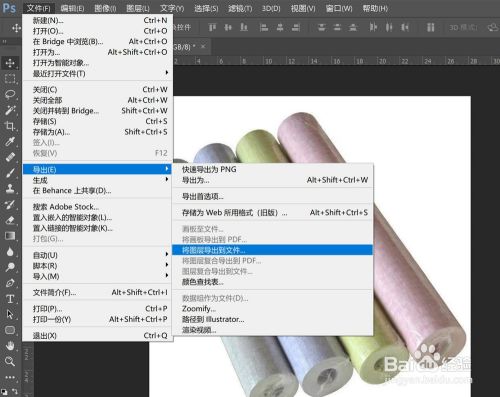Open the edit toolbar ellipsis menu
Viewport: 500px width, 397px height.
(10, 377)
